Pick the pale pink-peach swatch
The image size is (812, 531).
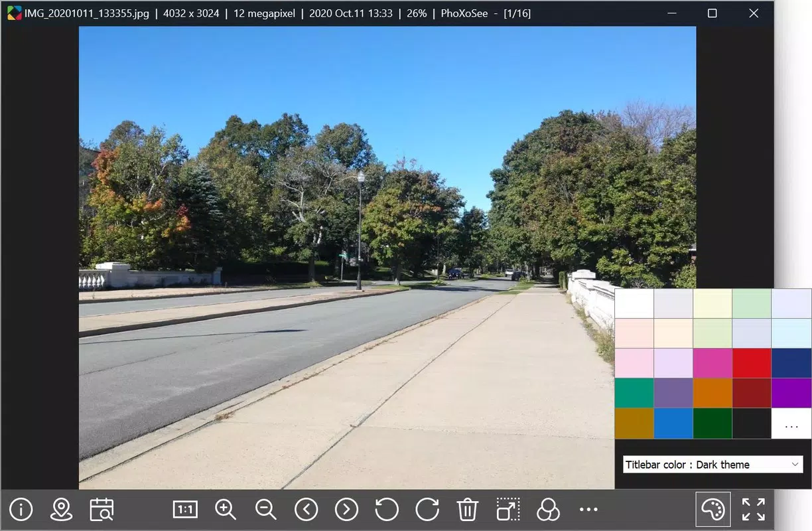[x=634, y=333]
